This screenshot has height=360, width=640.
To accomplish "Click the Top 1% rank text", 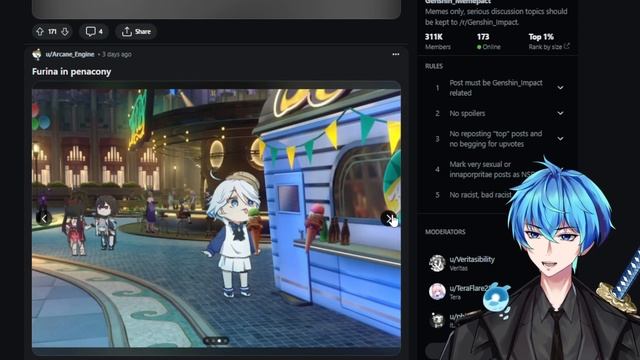I will coord(541,37).
